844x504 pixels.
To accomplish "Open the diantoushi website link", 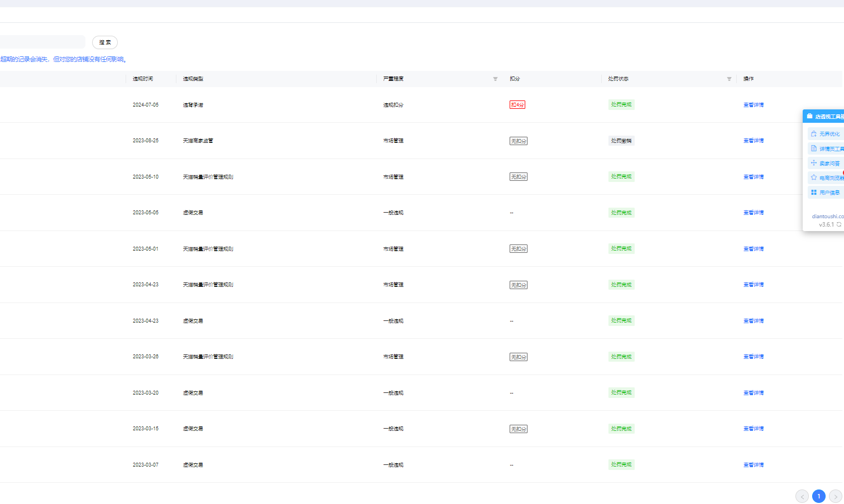I will (x=828, y=216).
